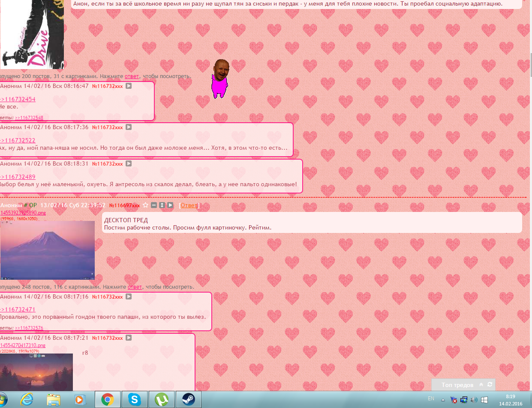Hide the desktop thread with minus icon
The image size is (532, 408).
154,206
